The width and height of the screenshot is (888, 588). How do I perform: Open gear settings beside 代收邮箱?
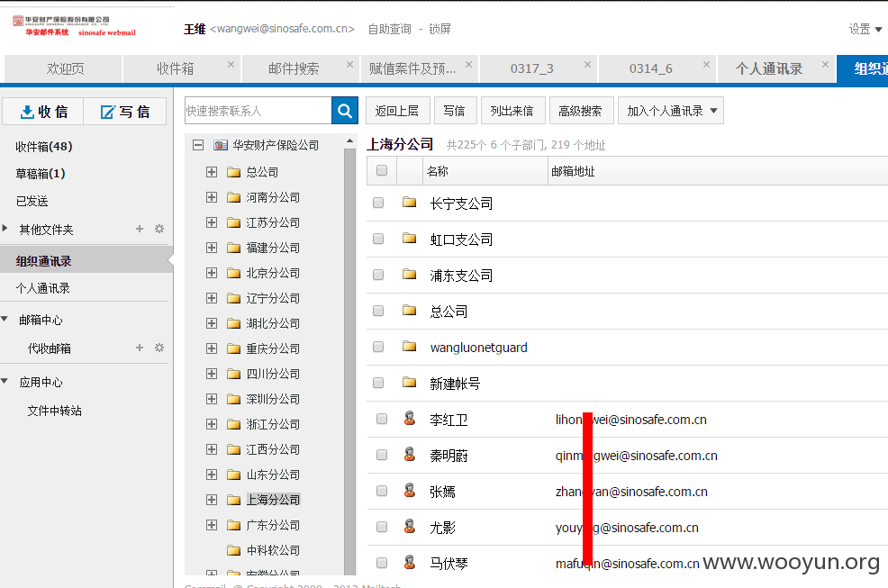[159, 348]
